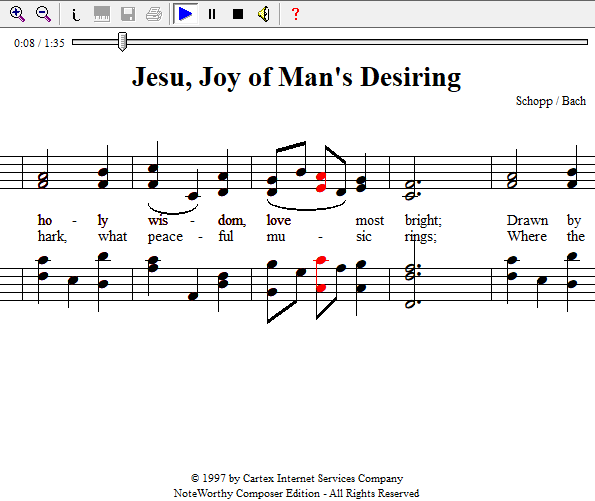This screenshot has height=501, width=595.
Task: Click the composer credit Schopp / Bach
Action: pyautogui.click(x=551, y=101)
